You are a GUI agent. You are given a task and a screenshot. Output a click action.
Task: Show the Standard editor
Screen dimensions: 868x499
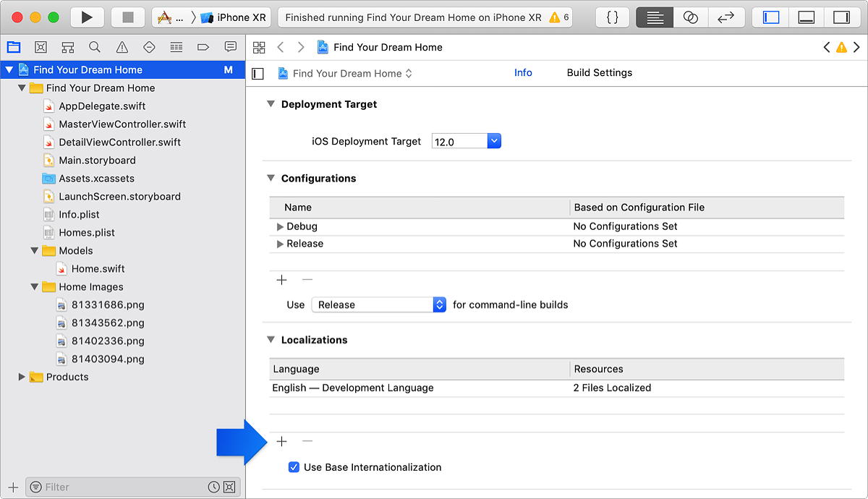coord(655,17)
